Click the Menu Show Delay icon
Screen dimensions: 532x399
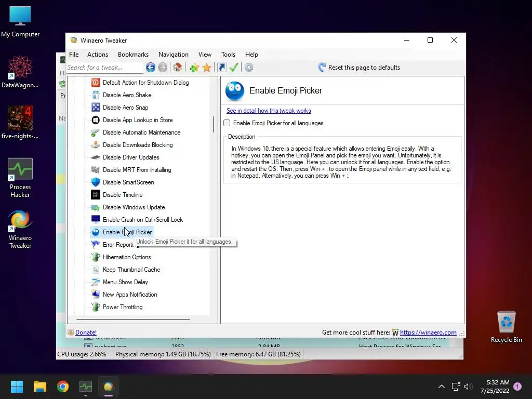tap(96, 282)
